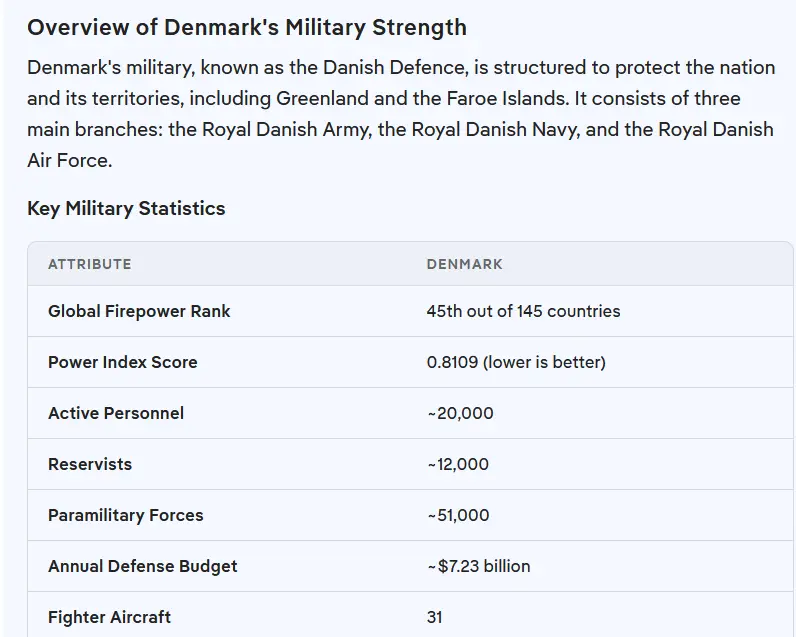Click the 'Overview of Denmark's Military Strength' heading

(247, 27)
